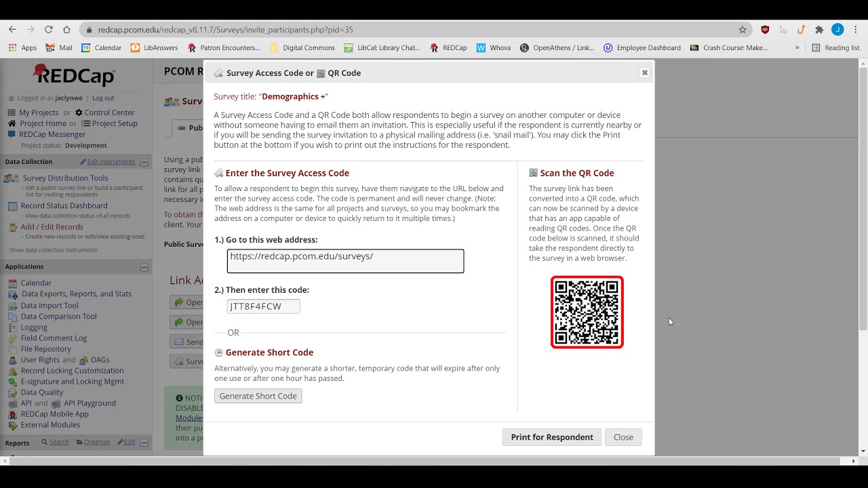Open the Digital Commons bookmark folder
Screen dimensions: 868x488
pyautogui.click(x=302, y=48)
